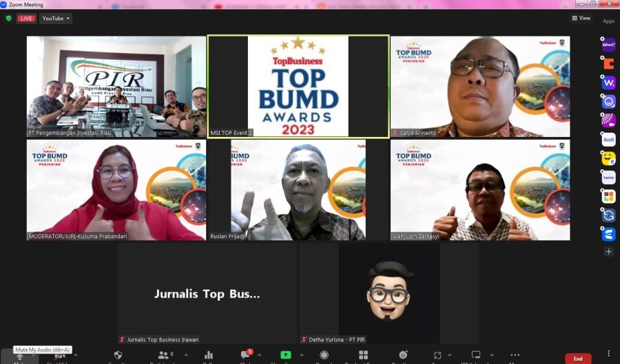Open the Participants panel icon
This screenshot has height=364, width=620.
click(x=163, y=355)
